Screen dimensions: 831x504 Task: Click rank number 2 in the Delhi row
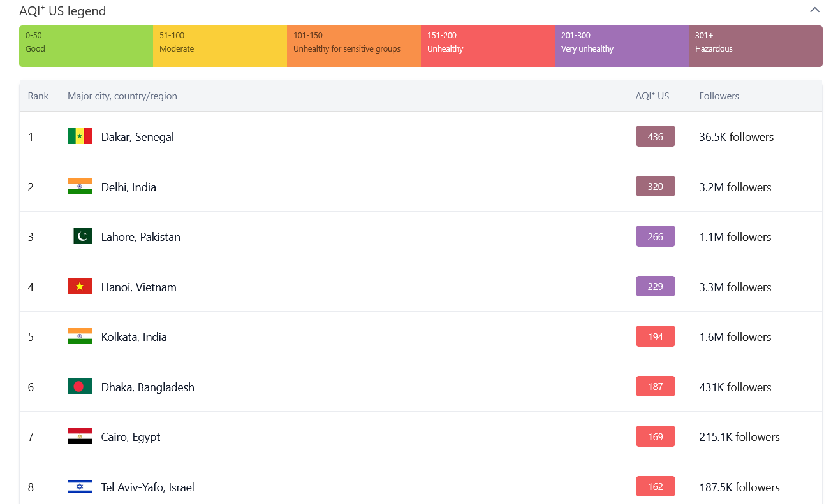pyautogui.click(x=31, y=187)
